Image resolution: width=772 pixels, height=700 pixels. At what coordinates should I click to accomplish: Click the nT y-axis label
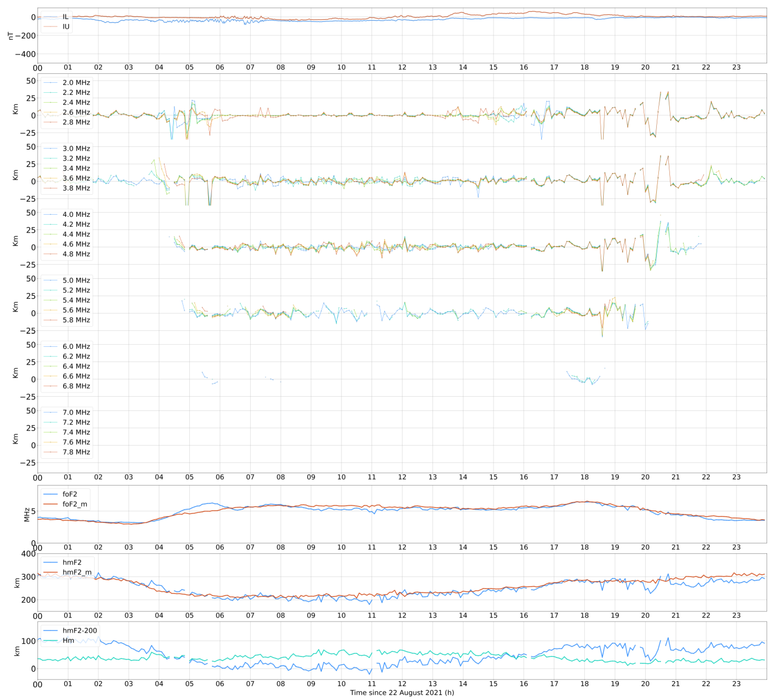click(11, 36)
